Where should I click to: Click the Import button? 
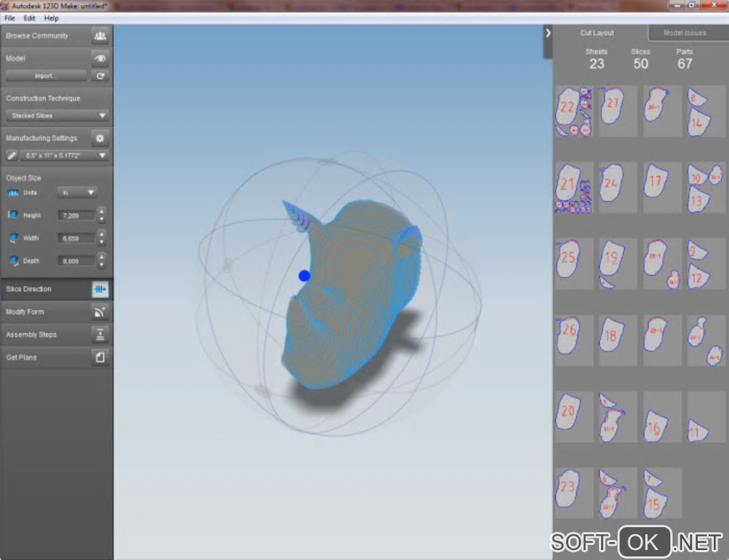[x=46, y=76]
